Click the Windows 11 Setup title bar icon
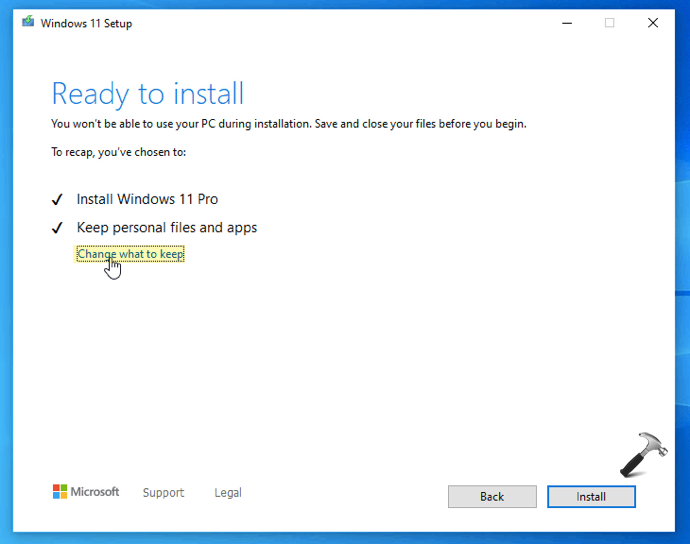The width and height of the screenshot is (690, 544). tap(28, 21)
